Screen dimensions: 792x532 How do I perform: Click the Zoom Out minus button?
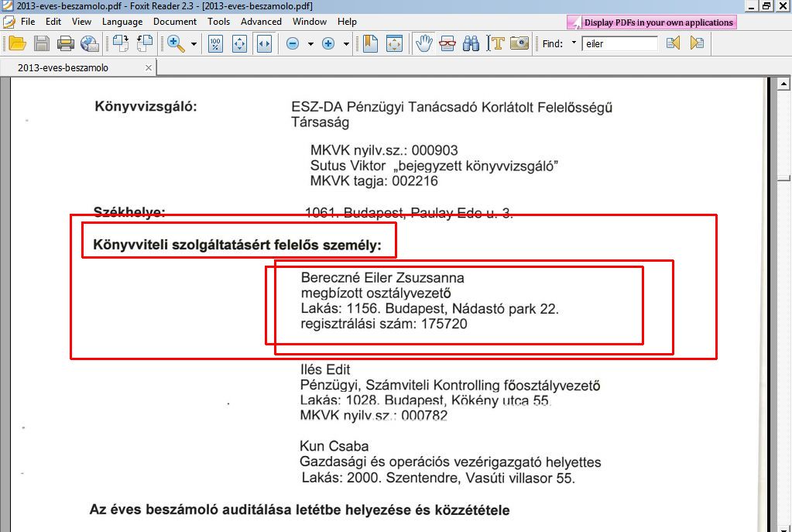tap(293, 43)
